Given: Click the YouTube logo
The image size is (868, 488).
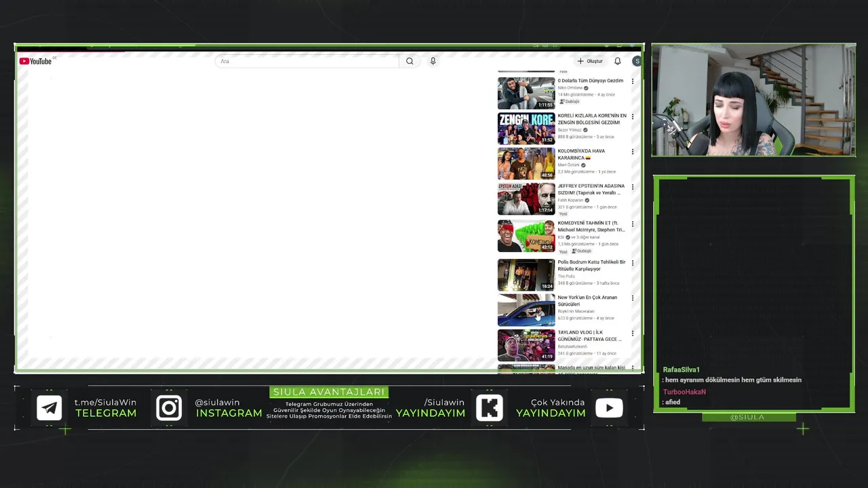Looking at the screenshot, I should [35, 61].
